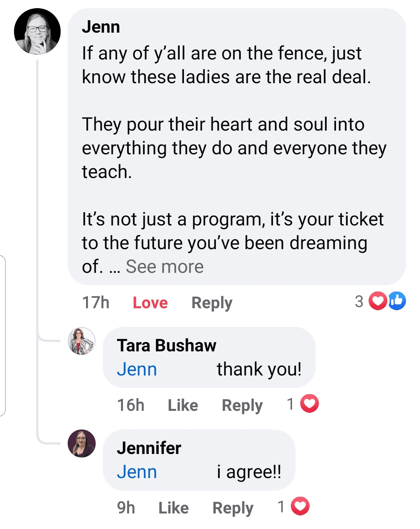Reply to Tara Bushaw's comment

tap(242, 405)
